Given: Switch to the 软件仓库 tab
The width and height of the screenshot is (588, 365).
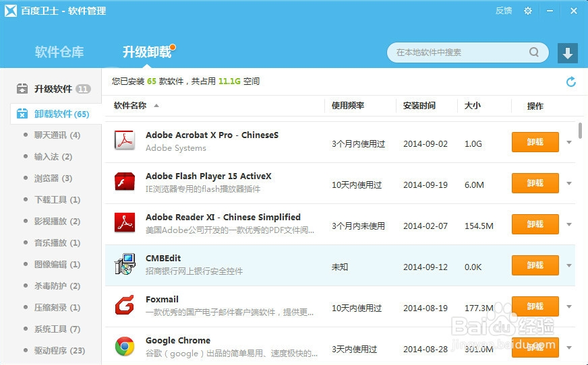Looking at the screenshot, I should coord(59,52).
